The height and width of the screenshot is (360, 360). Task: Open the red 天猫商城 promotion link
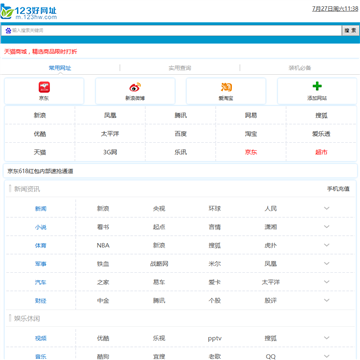[x=40, y=52]
